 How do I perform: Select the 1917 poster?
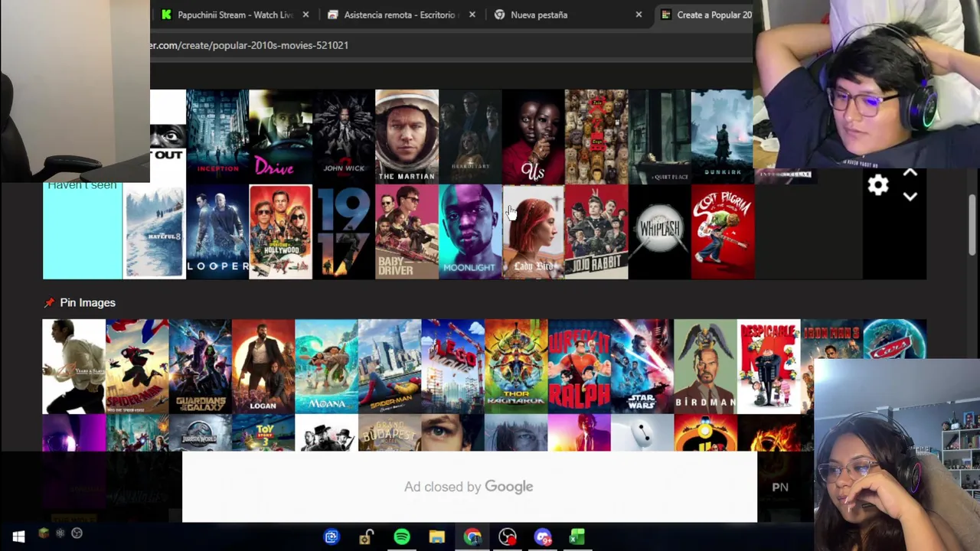click(344, 232)
